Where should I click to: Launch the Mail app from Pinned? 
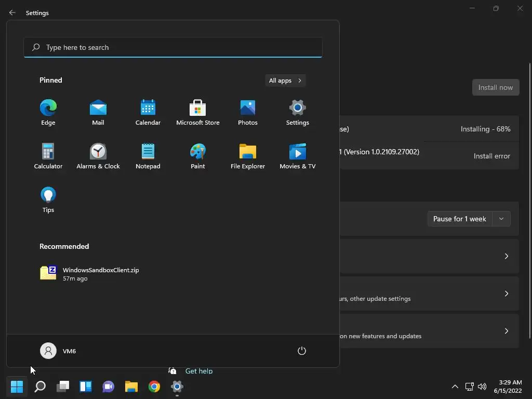[x=98, y=113]
